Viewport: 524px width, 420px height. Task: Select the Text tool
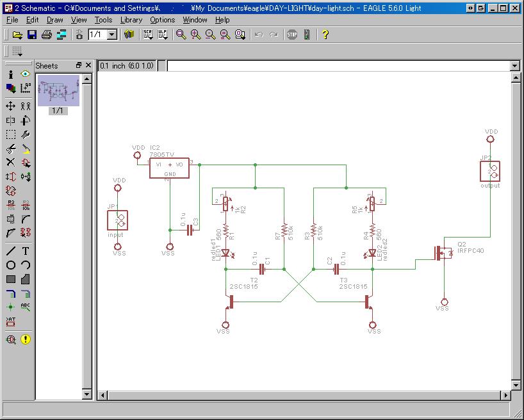coord(26,251)
